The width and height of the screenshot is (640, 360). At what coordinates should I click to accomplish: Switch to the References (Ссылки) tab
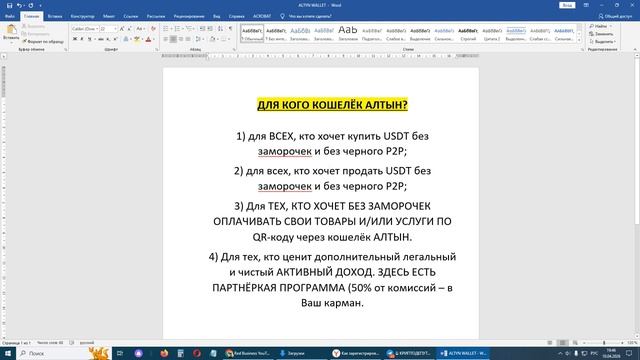(131, 16)
